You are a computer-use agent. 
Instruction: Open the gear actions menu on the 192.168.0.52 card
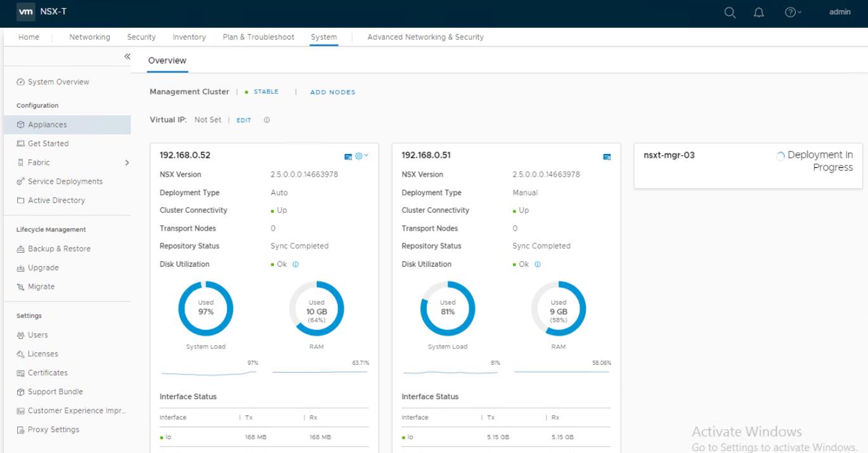[361, 156]
